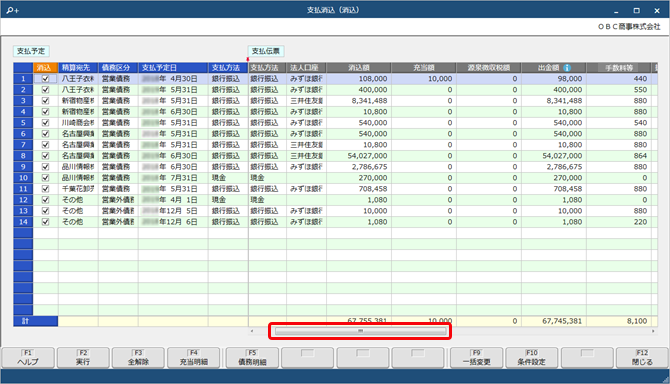Toggle the 消込 checkbox in row 3
This screenshot has height=384, width=670.
[45, 101]
